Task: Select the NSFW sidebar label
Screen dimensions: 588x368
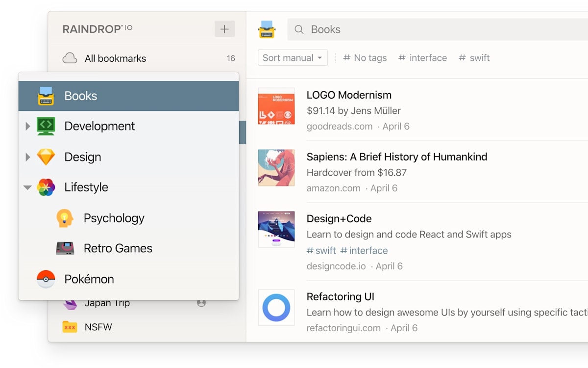Action: [98, 327]
